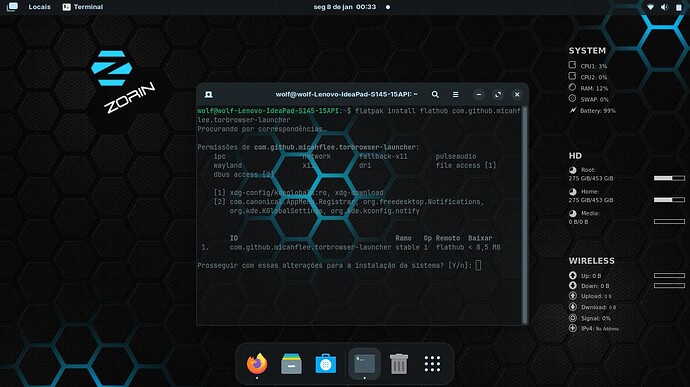Click the wireless Up speed bar
690x387 pixels.
(x=669, y=275)
